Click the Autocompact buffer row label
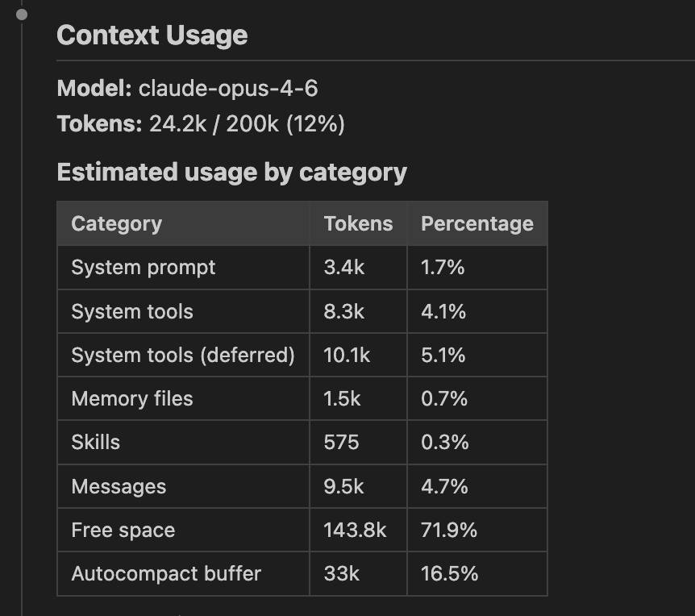The width and height of the screenshot is (695, 616). pos(166,573)
